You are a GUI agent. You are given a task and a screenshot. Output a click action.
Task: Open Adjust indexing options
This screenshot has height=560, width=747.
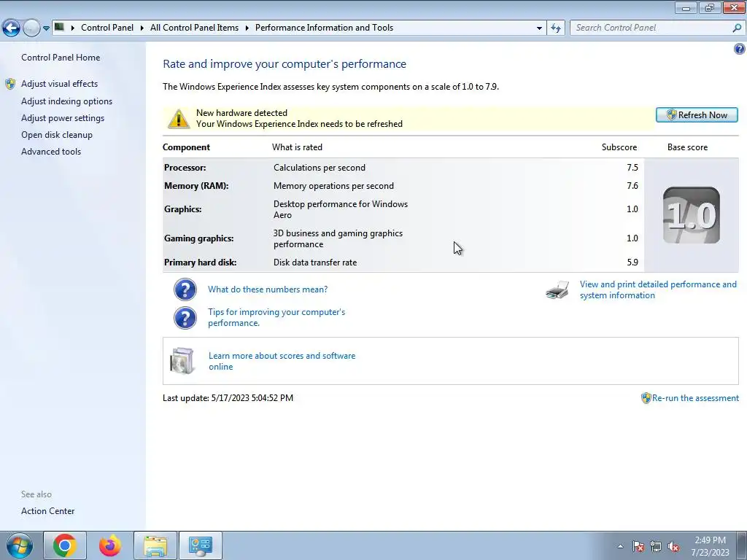coord(66,101)
